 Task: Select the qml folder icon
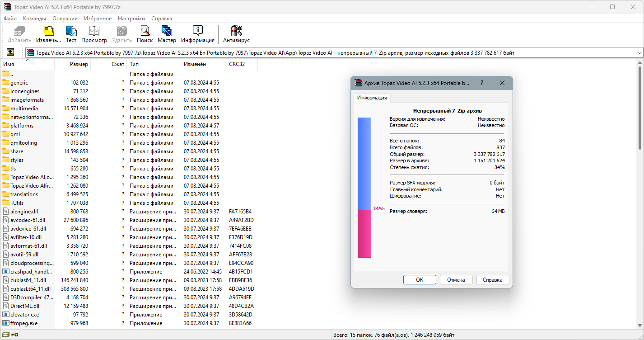6,134
